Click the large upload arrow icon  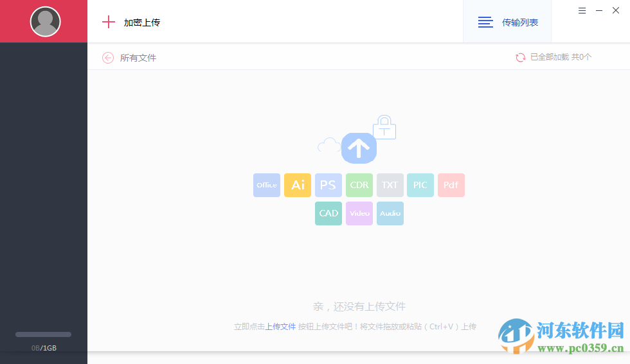coord(359,148)
